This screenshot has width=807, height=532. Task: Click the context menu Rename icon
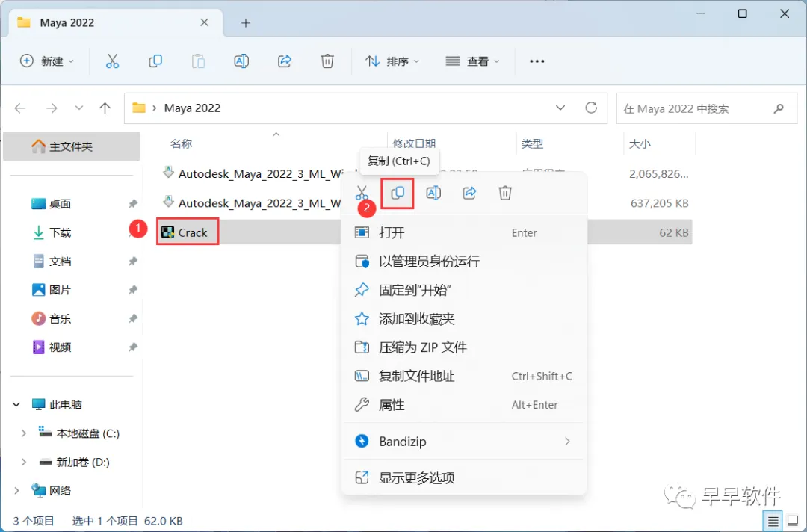433,193
